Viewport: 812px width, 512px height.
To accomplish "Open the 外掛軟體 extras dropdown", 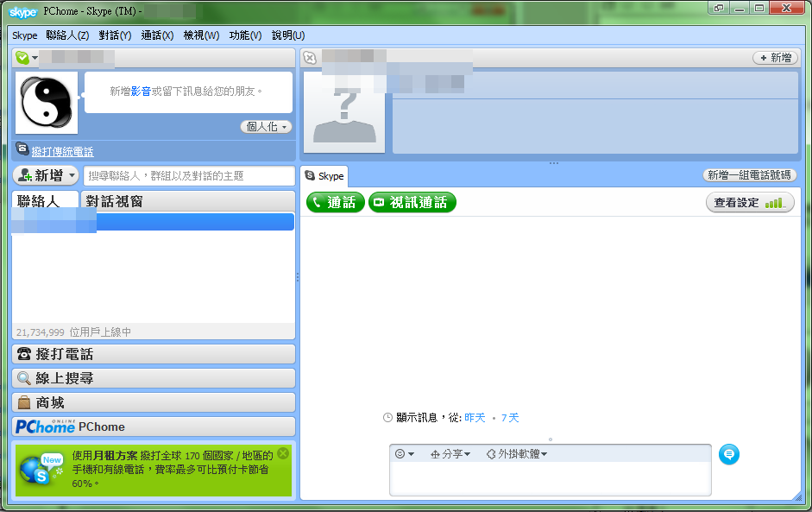I will [x=517, y=454].
